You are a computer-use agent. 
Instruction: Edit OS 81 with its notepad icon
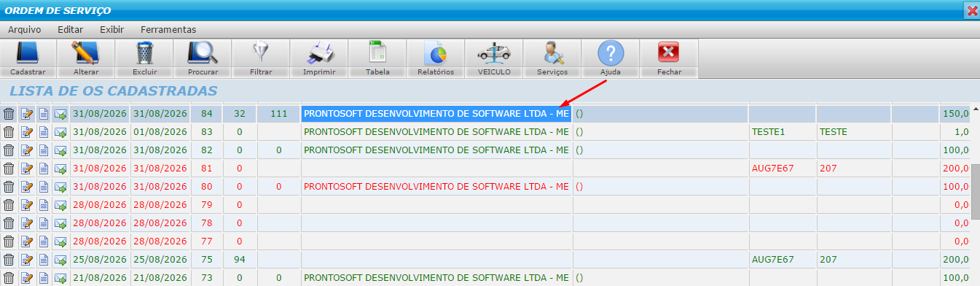click(27, 169)
